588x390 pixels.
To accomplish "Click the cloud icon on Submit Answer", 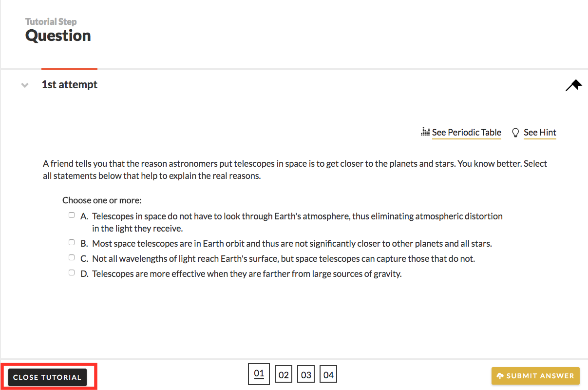I will pyautogui.click(x=500, y=376).
